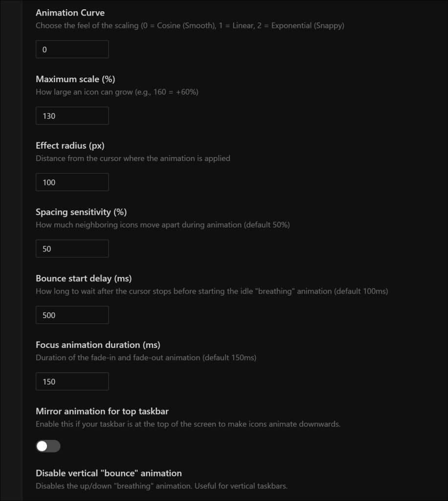The width and height of the screenshot is (448, 501).
Task: Click the Animation Curve value input field
Action: click(x=72, y=49)
